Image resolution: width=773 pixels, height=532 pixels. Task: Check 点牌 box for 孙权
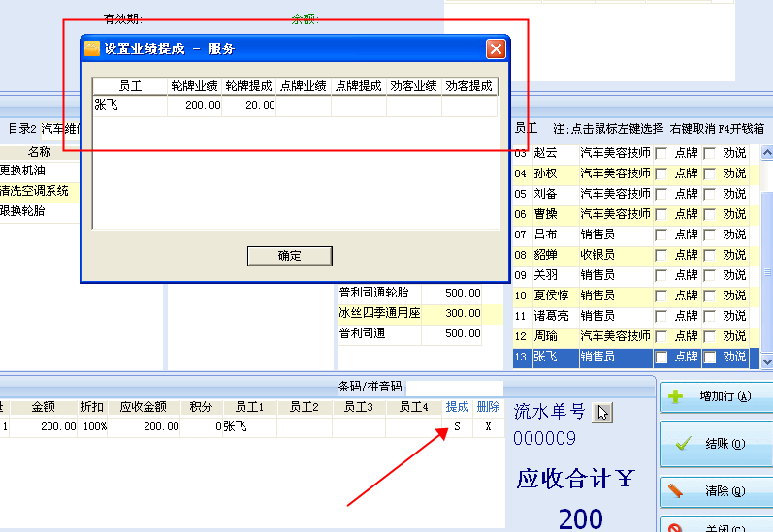(660, 173)
